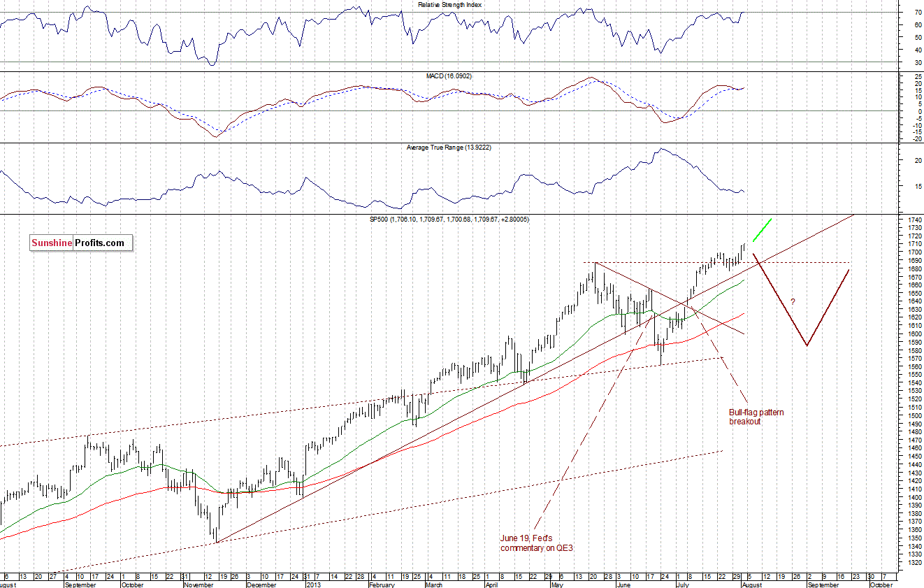Click the SP500 price header with OHLC values

[449, 219]
